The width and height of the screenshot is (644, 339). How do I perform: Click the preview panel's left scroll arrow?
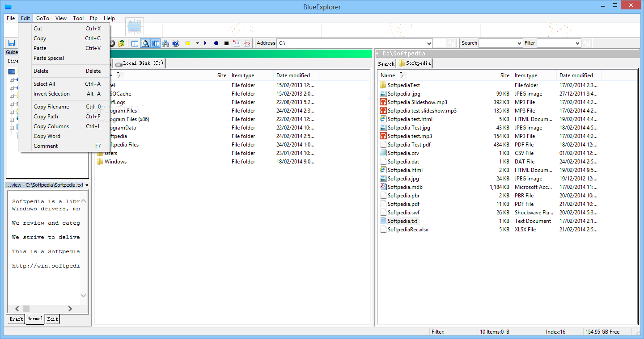(x=17, y=309)
